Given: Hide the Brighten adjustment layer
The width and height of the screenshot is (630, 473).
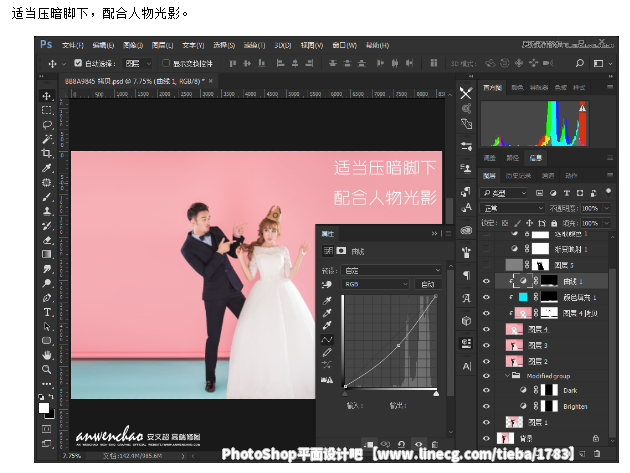Looking at the screenshot, I should 486,406.
